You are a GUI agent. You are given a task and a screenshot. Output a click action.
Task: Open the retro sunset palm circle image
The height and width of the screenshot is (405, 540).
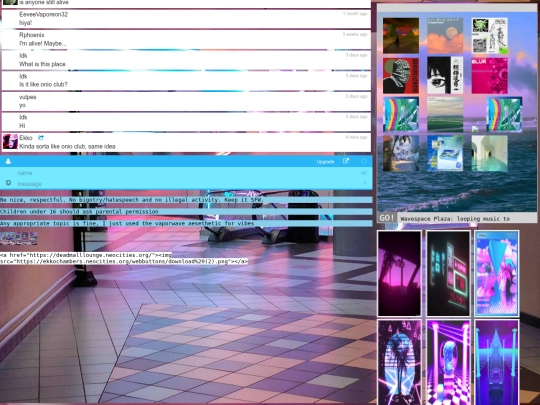coord(399,362)
